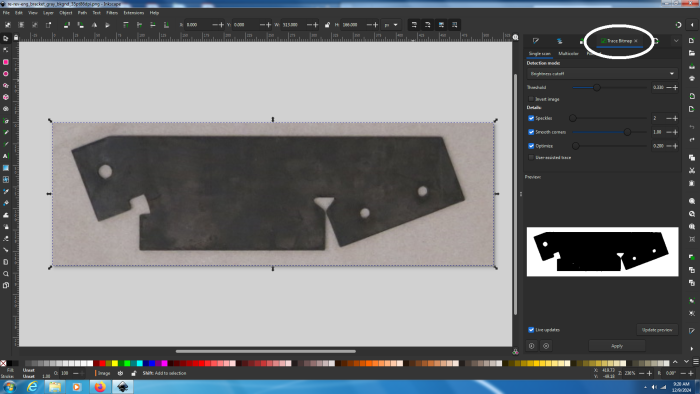This screenshot has width=700, height=394.
Task: Toggle width/height lock ratio icon
Action: 327,25
